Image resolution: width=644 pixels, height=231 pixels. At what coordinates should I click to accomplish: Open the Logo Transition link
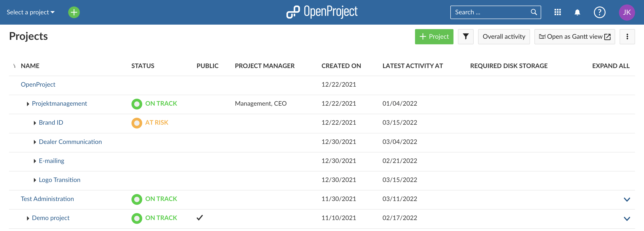(x=59, y=180)
